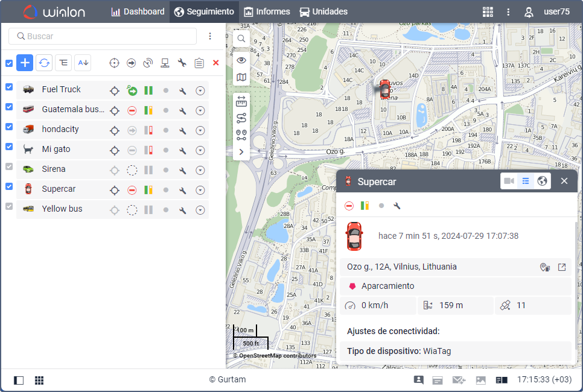The height and width of the screenshot is (392, 583).
Task: Toggle the select-all units checkbox
Action: (9, 63)
